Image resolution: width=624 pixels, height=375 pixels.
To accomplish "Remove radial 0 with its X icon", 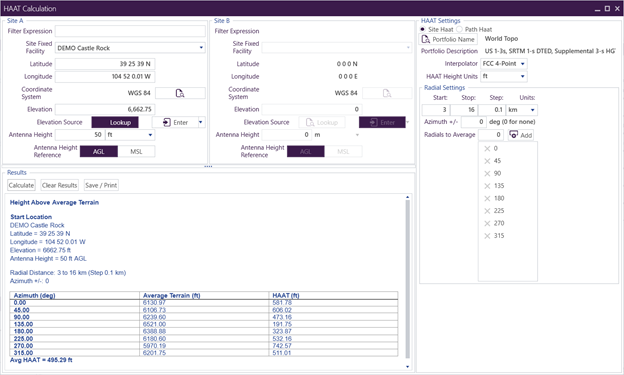I will [487, 148].
